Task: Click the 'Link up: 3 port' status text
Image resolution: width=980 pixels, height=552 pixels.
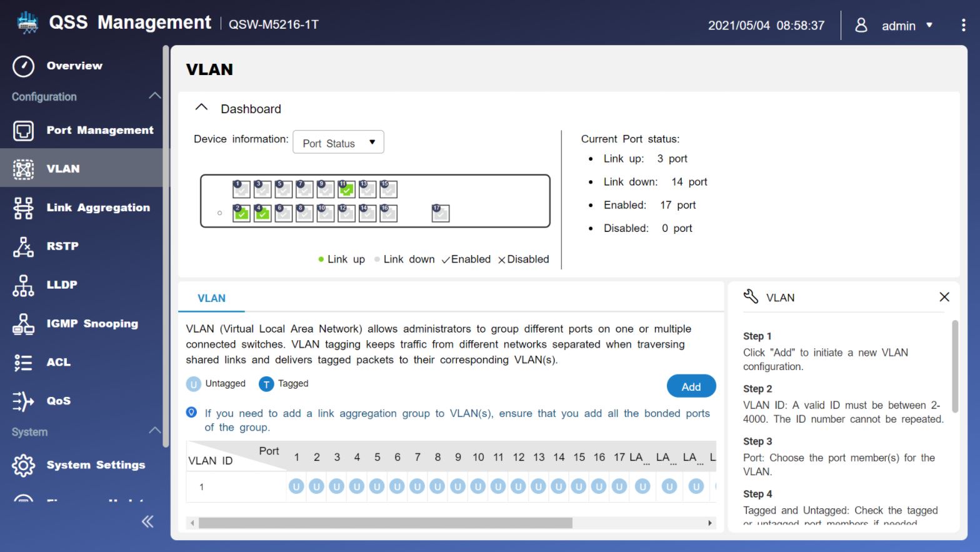Action: point(645,159)
